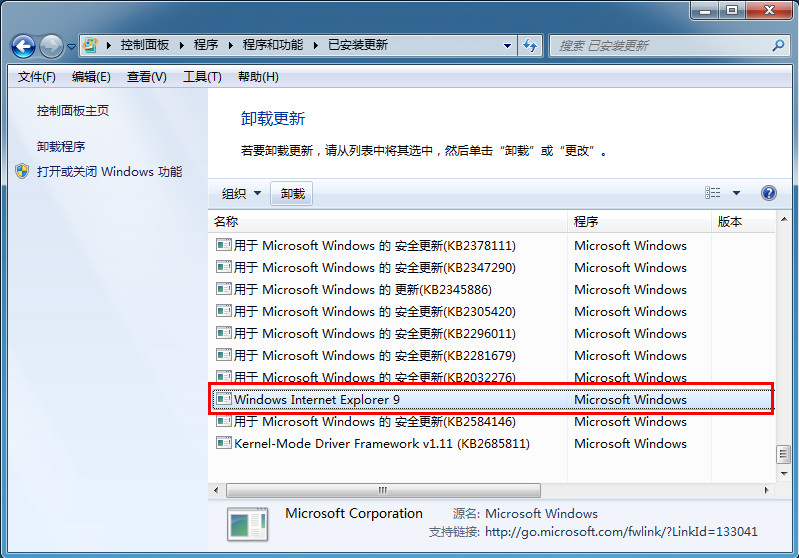Image resolution: width=799 pixels, height=558 pixels.
Task: Click the icon of KB2345886 update
Action: point(223,289)
